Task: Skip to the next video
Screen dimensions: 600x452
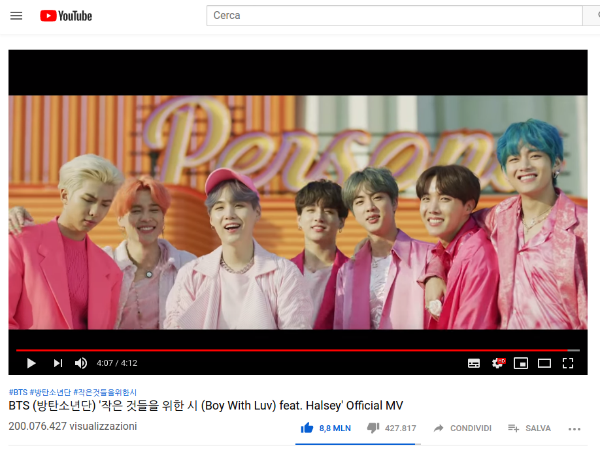Action: 58,363
